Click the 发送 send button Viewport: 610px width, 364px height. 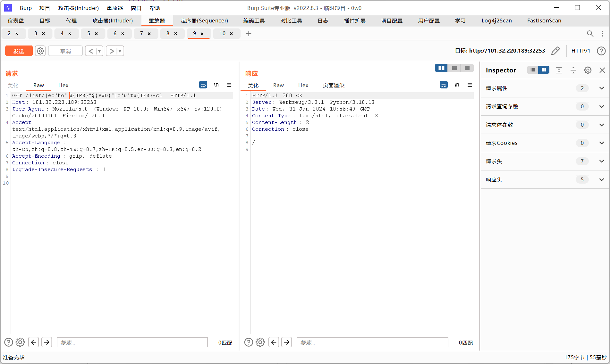[x=19, y=51]
